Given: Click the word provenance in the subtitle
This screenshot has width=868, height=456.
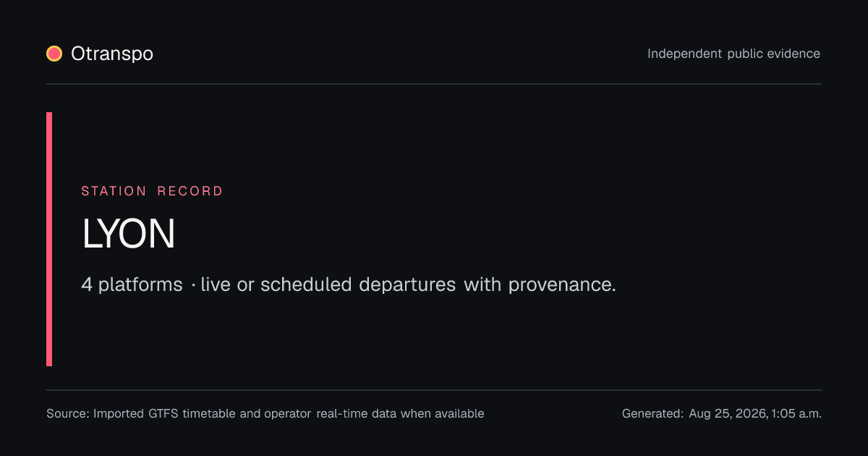Looking at the screenshot, I should pyautogui.click(x=562, y=284).
